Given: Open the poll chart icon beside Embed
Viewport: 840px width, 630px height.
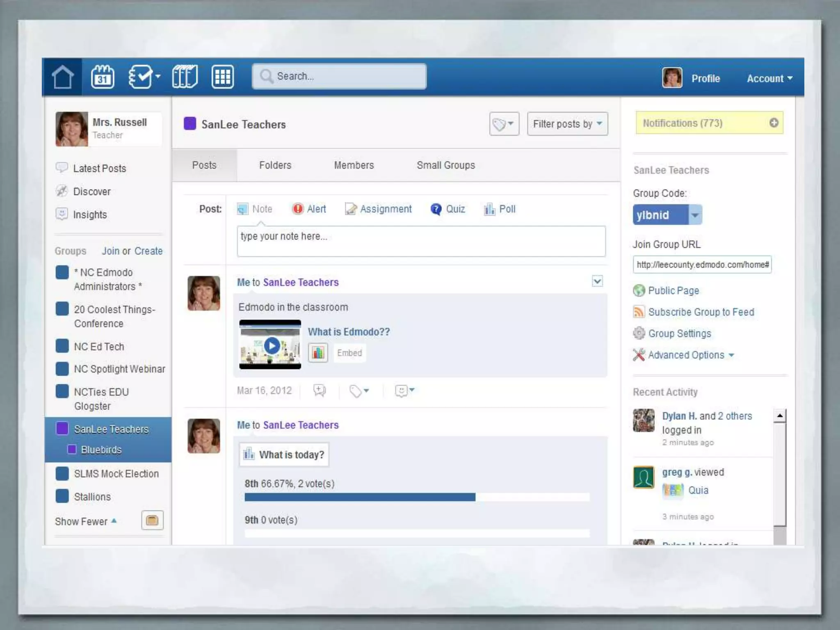Looking at the screenshot, I should (x=318, y=353).
